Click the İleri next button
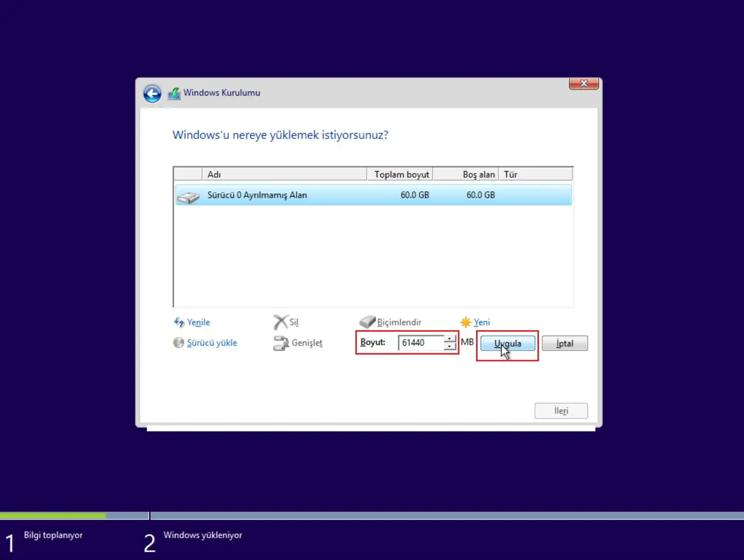Viewport: 744px width, 560px height. tap(561, 411)
